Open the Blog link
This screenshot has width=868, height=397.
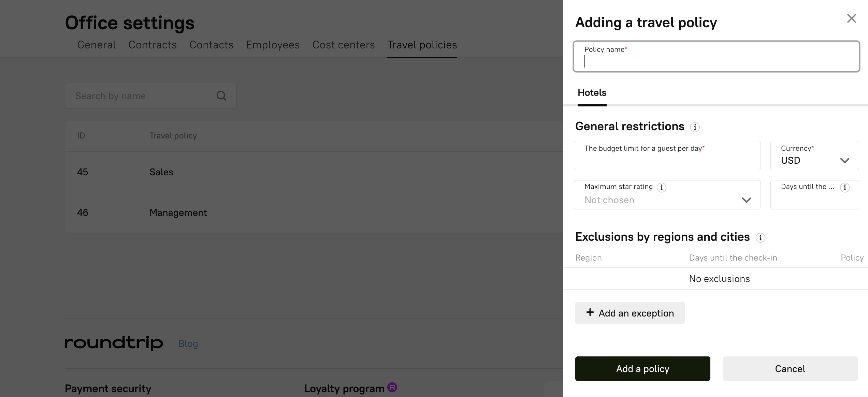(x=188, y=343)
